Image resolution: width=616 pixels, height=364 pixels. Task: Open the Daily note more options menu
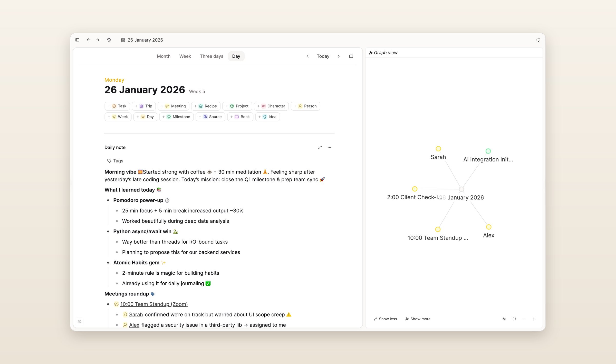click(329, 147)
